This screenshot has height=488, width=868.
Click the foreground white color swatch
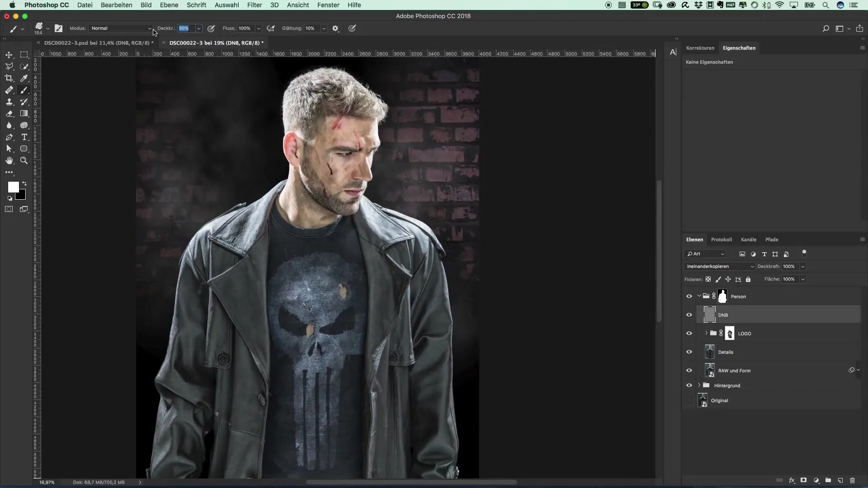coord(12,186)
